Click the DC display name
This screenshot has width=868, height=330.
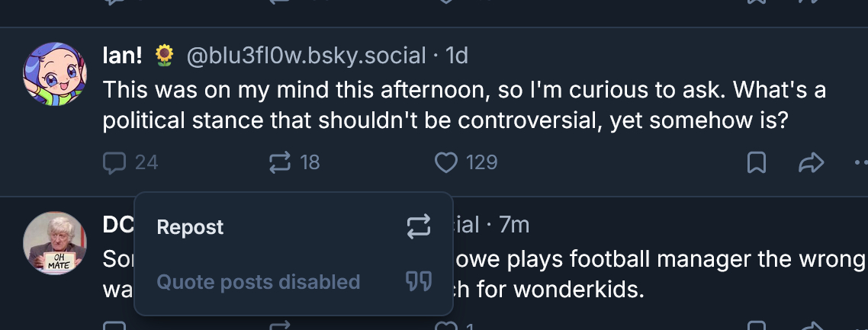[117, 225]
